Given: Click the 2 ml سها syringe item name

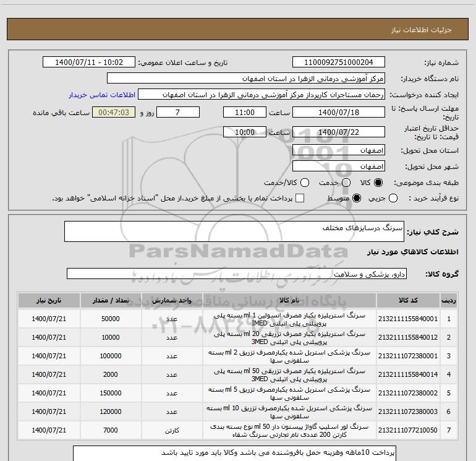Looking at the screenshot, I should tap(289, 356).
